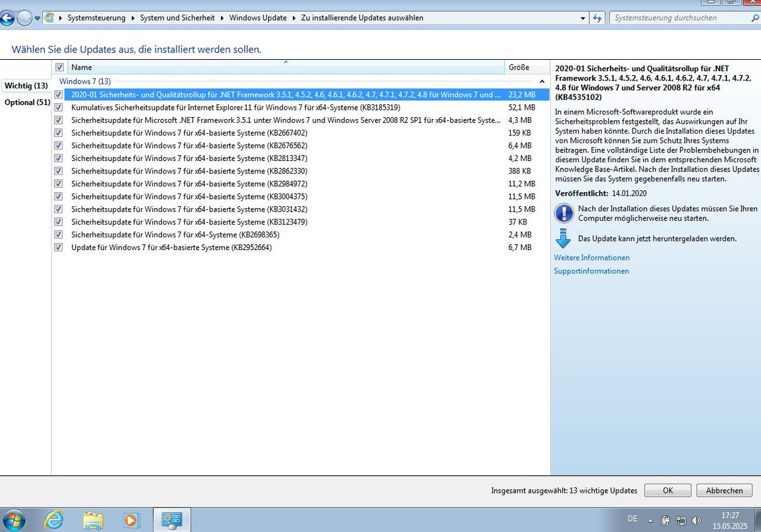761x532 pixels.
Task: Select row Sicherheitsupdate (KB2667402)
Action: tap(301, 132)
